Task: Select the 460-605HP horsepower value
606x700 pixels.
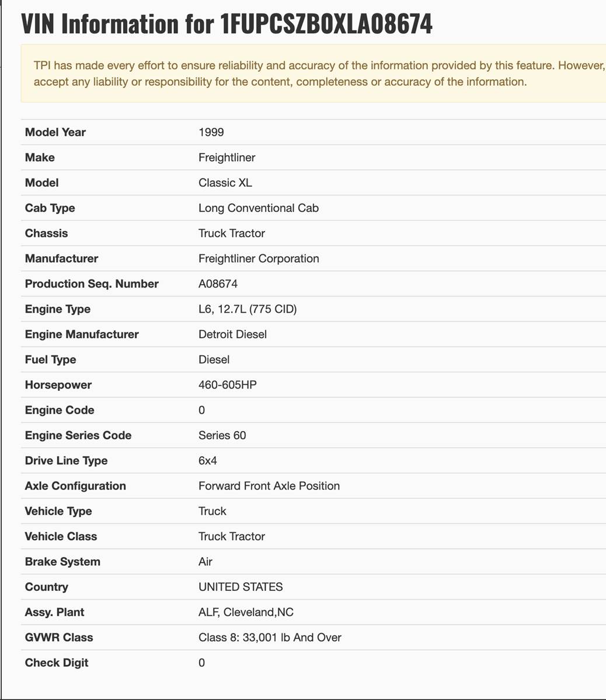Action: point(228,385)
